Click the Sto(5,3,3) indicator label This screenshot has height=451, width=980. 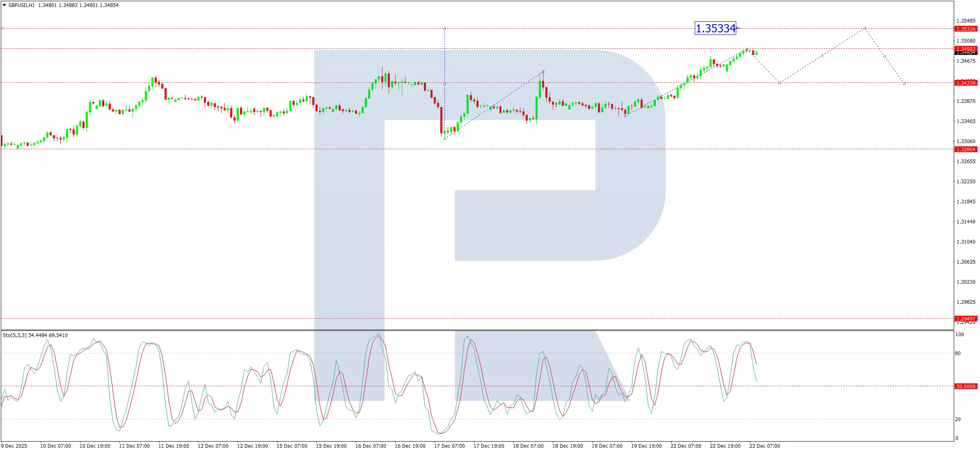(x=15, y=335)
